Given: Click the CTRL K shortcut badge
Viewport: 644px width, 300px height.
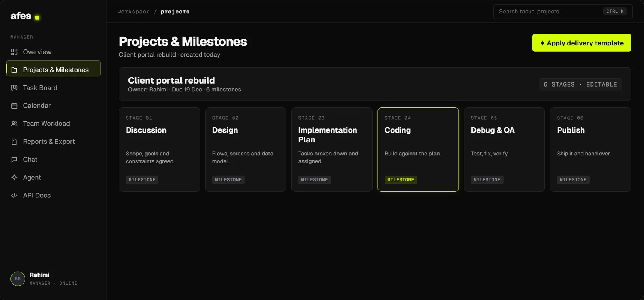Looking at the screenshot, I should point(615,12).
